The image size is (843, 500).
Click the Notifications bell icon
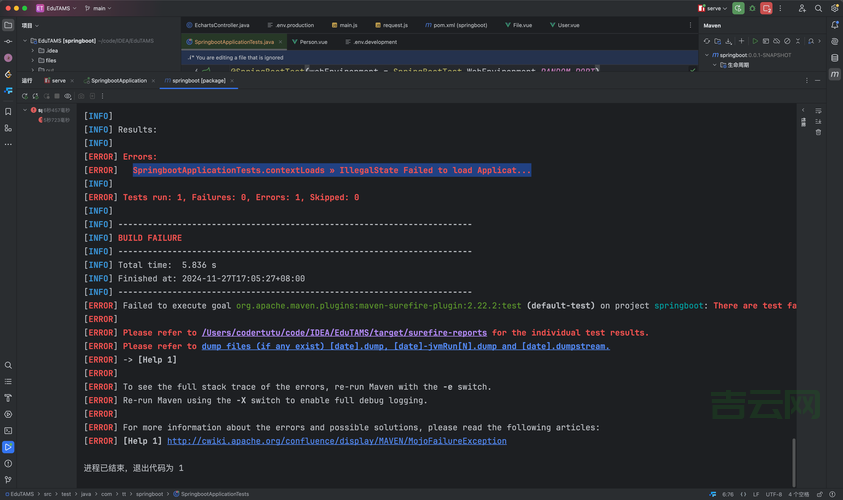coord(835,25)
